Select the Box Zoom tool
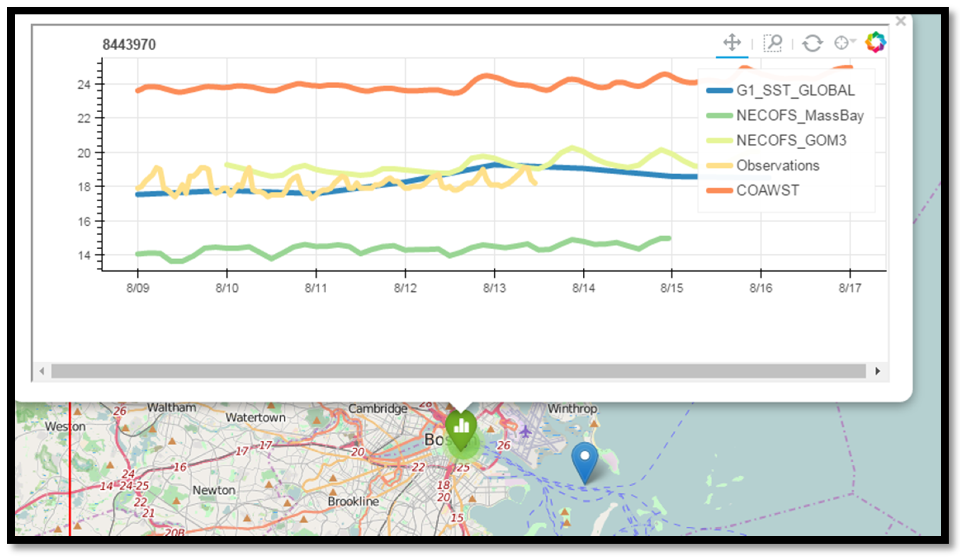The width and height of the screenshot is (960, 560). 773,43
